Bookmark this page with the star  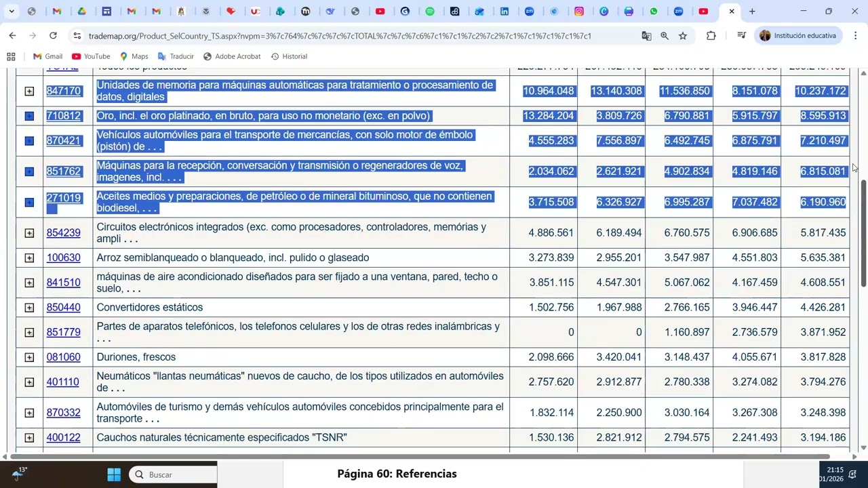pyautogui.click(x=683, y=36)
